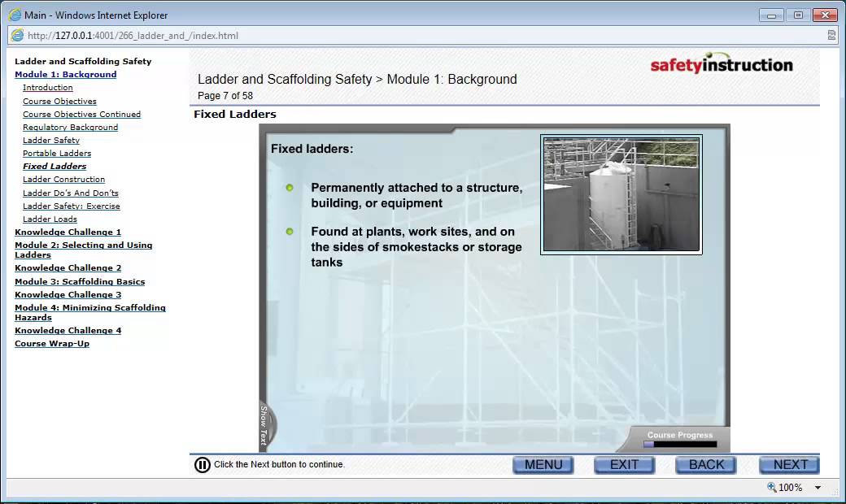Viewport: 846px width, 504px height.
Task: Go to Course Objectives page
Action: tap(59, 102)
